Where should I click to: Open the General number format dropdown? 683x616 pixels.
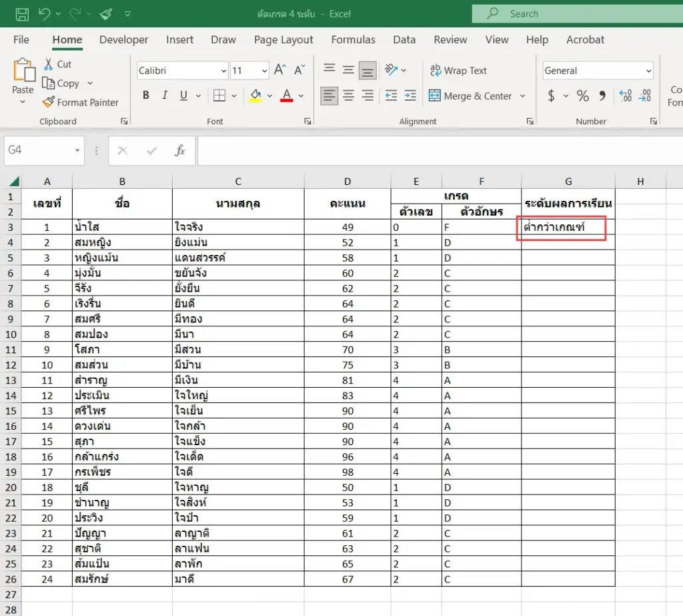(648, 71)
